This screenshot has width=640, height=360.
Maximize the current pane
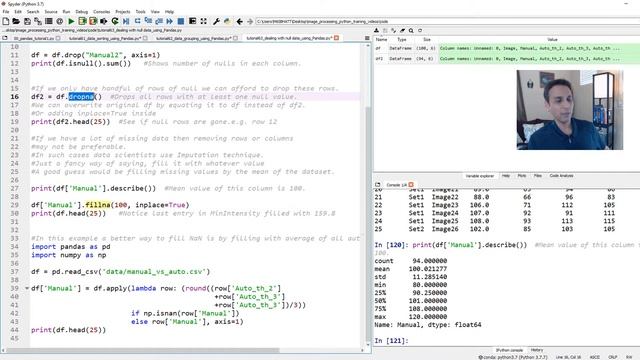point(192,21)
